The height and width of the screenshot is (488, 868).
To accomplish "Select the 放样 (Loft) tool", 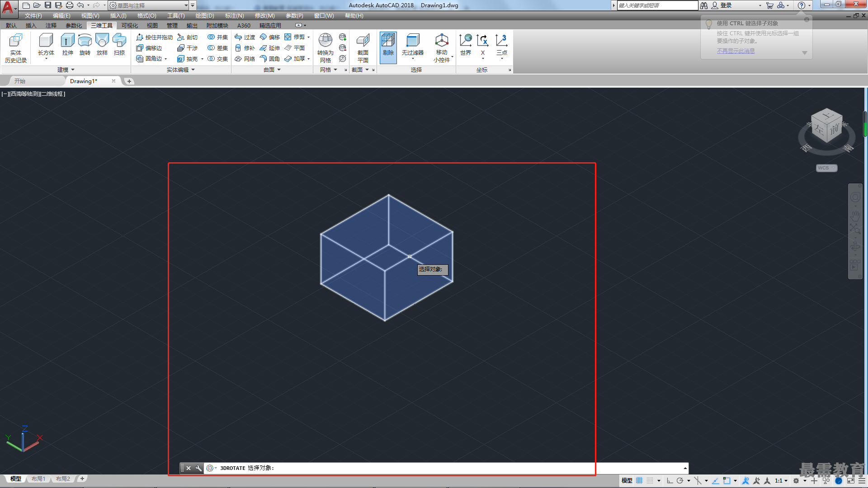I will click(102, 45).
